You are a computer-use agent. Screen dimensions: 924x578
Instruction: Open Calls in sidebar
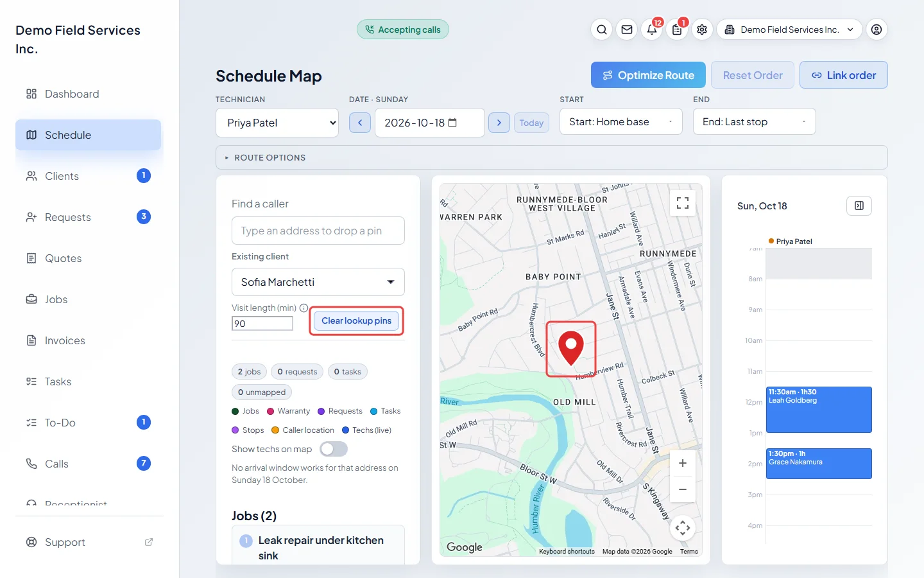coord(89,464)
